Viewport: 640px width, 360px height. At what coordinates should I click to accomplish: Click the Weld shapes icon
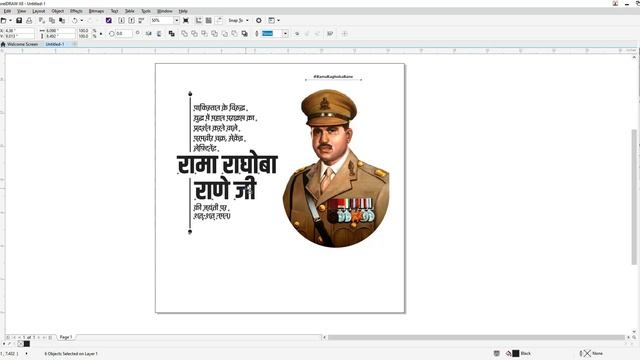(x=184, y=33)
